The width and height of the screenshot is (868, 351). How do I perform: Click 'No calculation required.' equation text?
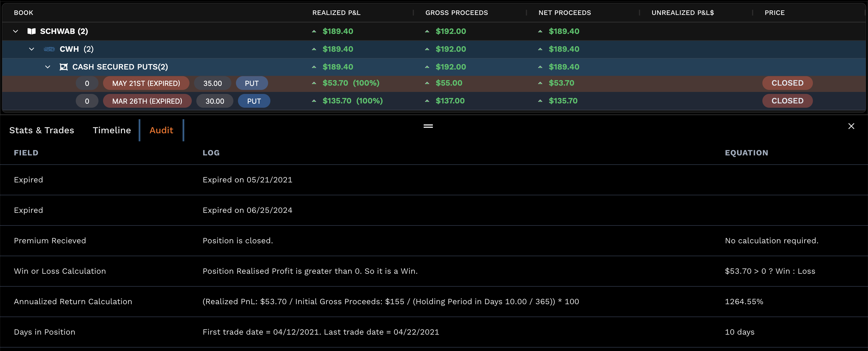pos(771,241)
